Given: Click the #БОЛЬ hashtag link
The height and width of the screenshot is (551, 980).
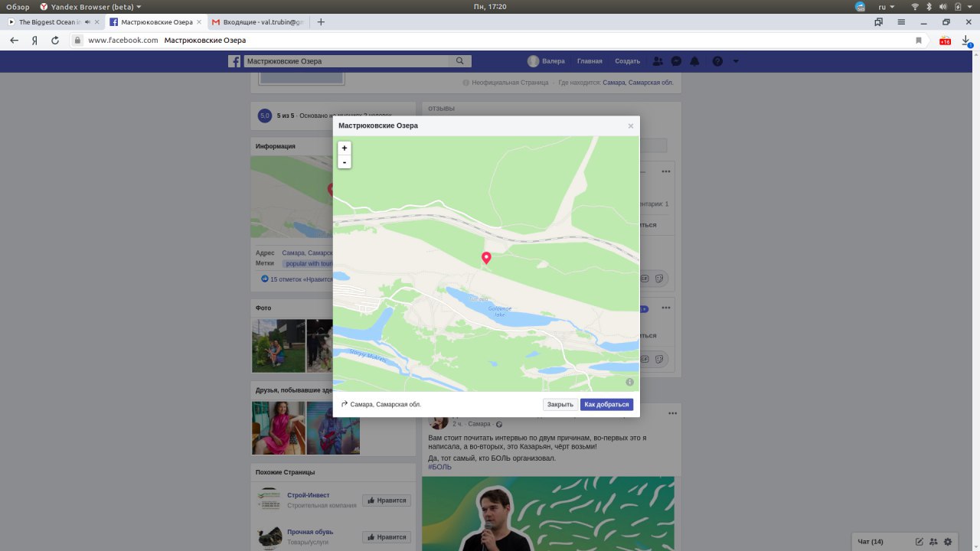Looking at the screenshot, I should tap(439, 467).
